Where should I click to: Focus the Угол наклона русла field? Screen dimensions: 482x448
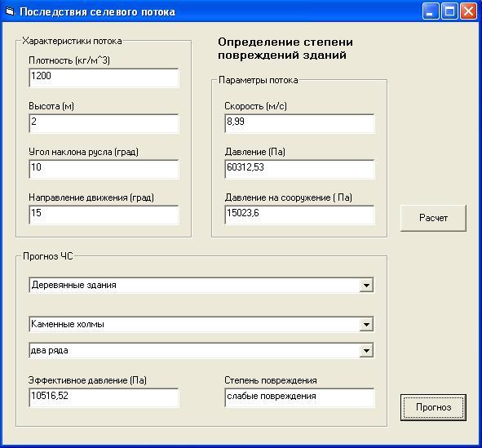coord(104,169)
